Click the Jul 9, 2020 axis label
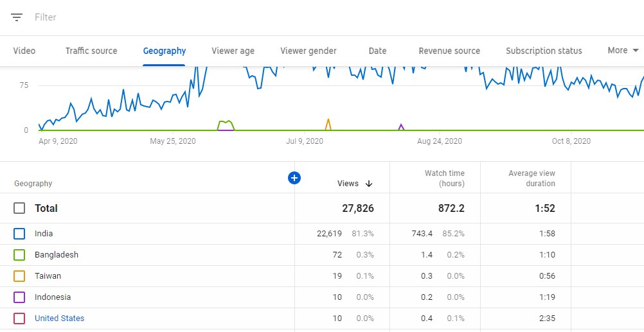Screen dimensions: 644x332 click(305, 141)
